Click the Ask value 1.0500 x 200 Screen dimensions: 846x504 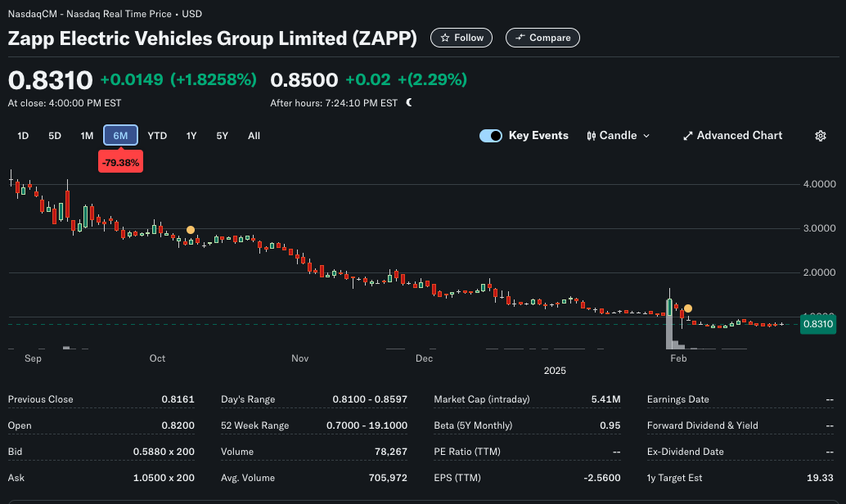point(164,478)
